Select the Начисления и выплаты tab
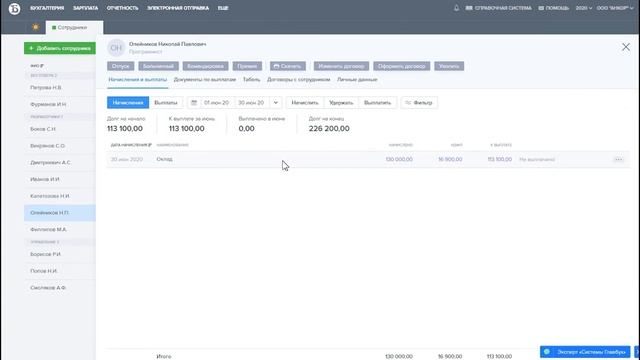This screenshot has height=360, width=640. (138, 80)
